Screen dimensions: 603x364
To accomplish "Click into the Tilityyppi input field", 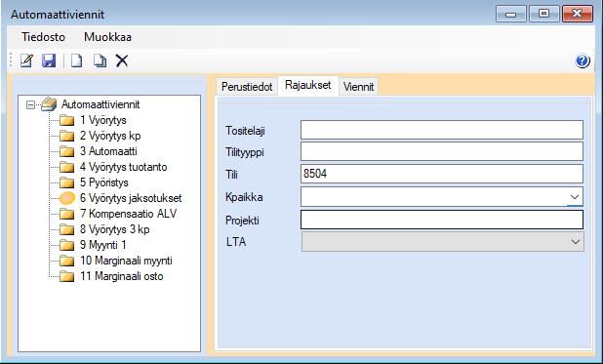I will pos(442,151).
